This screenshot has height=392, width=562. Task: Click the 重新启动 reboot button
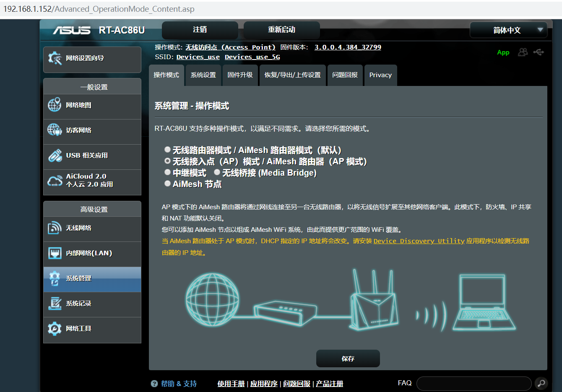281,30
